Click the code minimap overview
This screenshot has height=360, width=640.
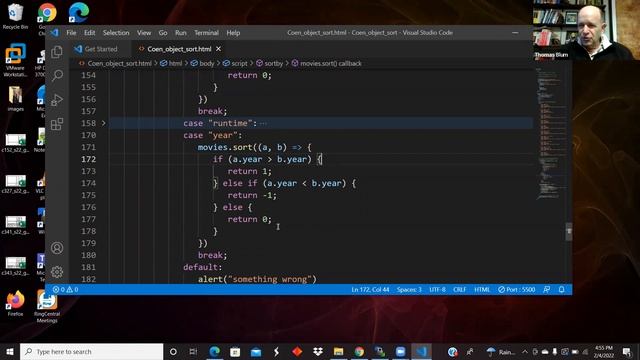tap(550, 135)
